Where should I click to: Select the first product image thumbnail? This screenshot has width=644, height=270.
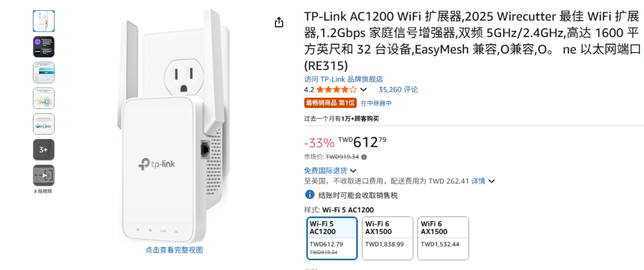(x=44, y=21)
